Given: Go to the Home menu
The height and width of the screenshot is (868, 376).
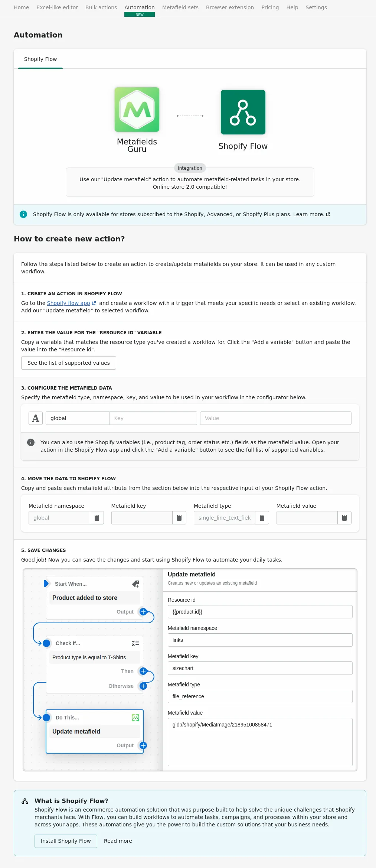Looking at the screenshot, I should (22, 7).
